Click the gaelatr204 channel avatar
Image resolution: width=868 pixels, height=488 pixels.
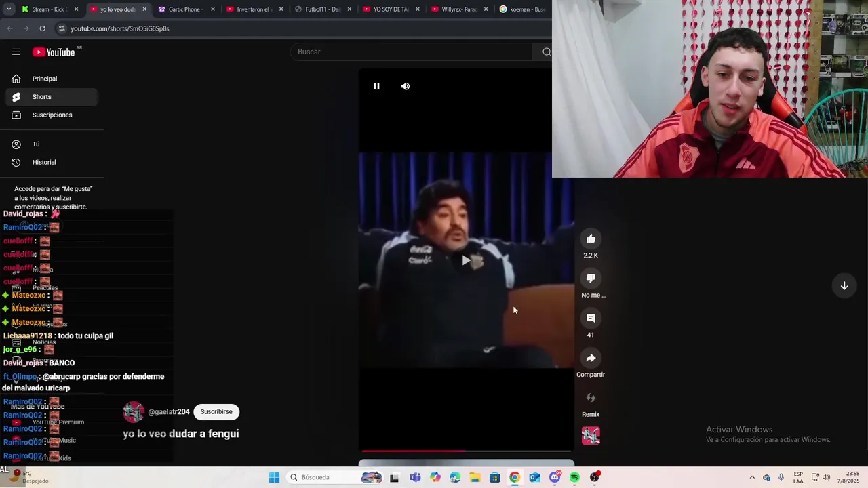click(134, 412)
